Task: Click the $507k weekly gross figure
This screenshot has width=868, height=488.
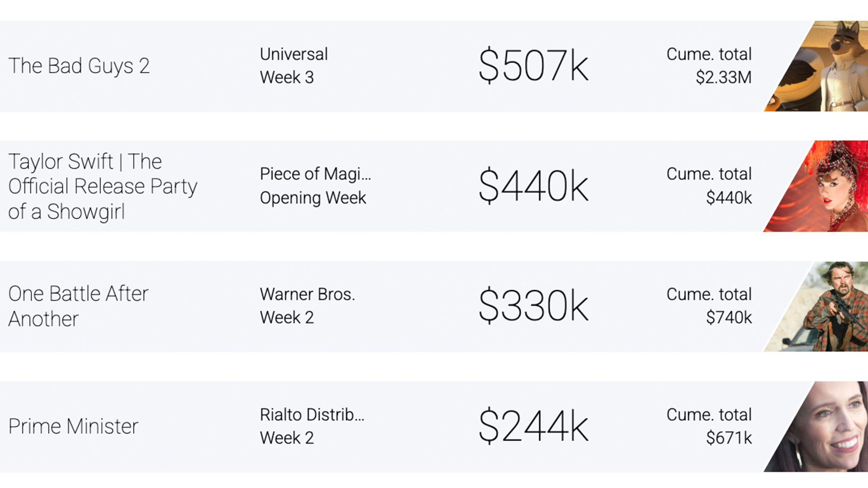Action: click(533, 66)
